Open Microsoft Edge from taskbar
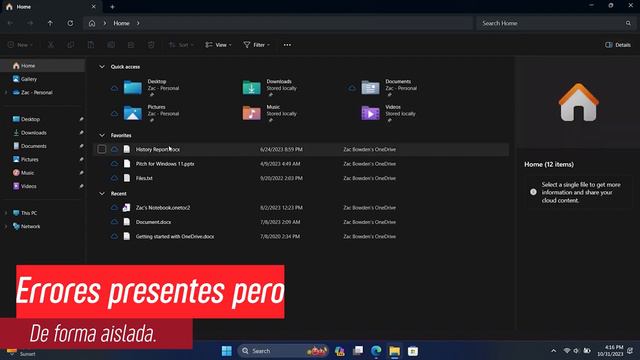The width and height of the screenshot is (640, 360). (376, 351)
